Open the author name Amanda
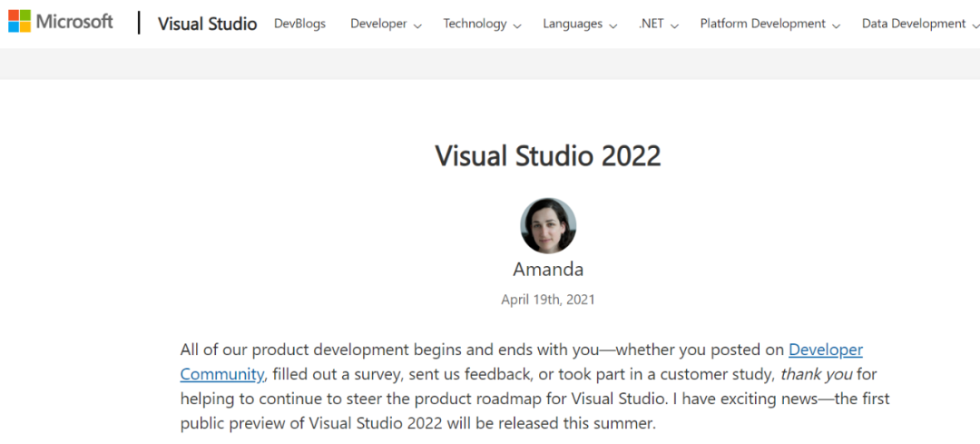The image size is (980, 444). click(548, 270)
